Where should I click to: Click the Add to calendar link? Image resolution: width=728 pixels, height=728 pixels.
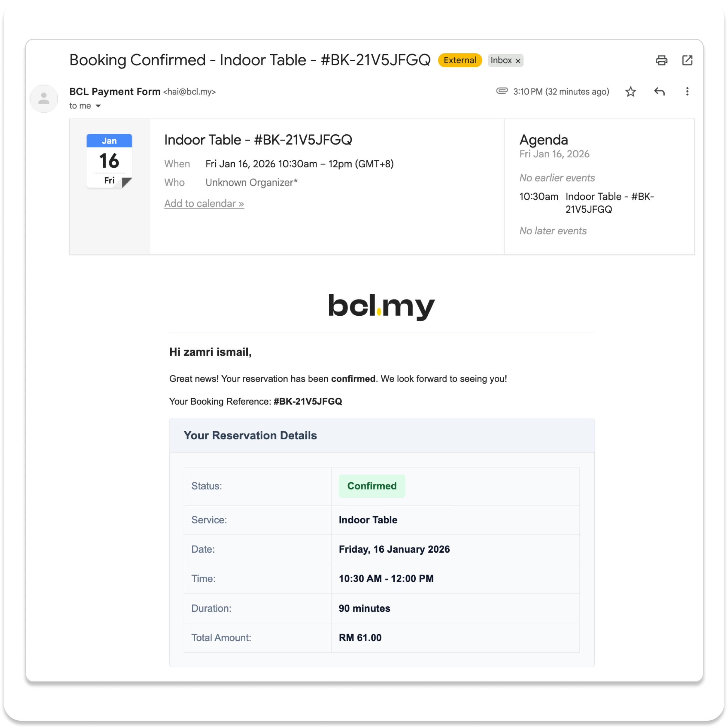(204, 204)
